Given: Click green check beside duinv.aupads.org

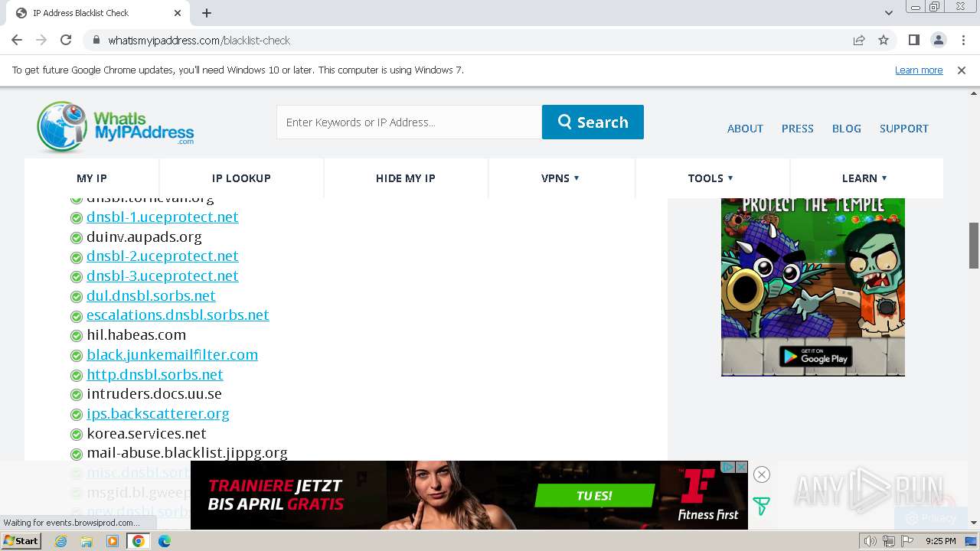Looking at the screenshot, I should pyautogui.click(x=77, y=238).
